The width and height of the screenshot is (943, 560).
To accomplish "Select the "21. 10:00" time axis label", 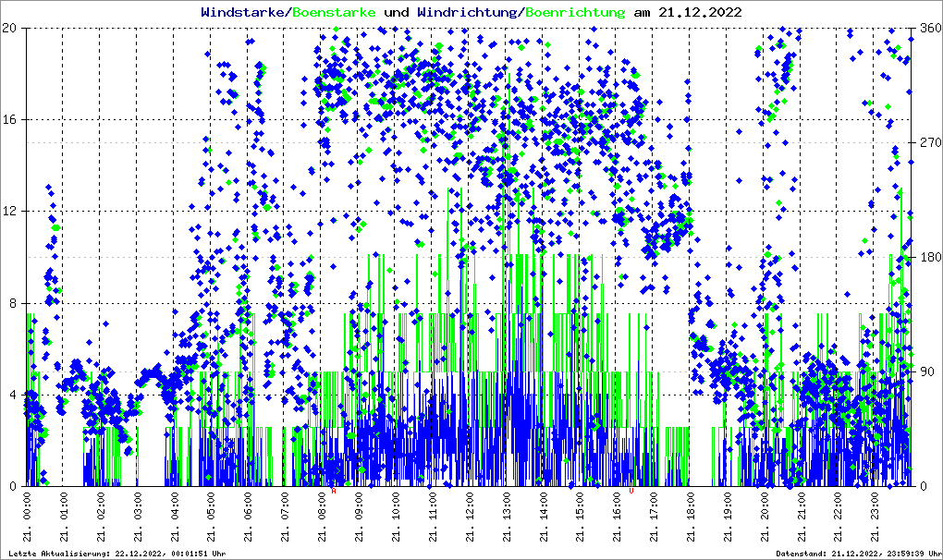I will [396, 517].
